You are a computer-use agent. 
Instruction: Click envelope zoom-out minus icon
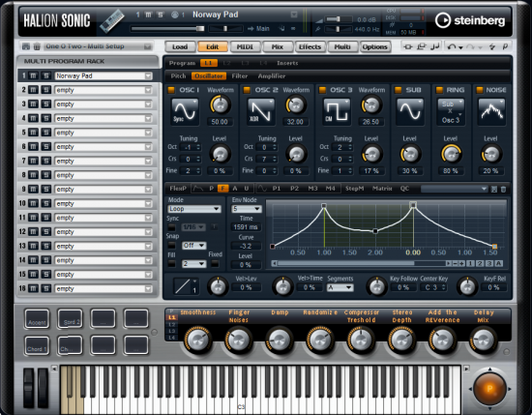(456, 263)
